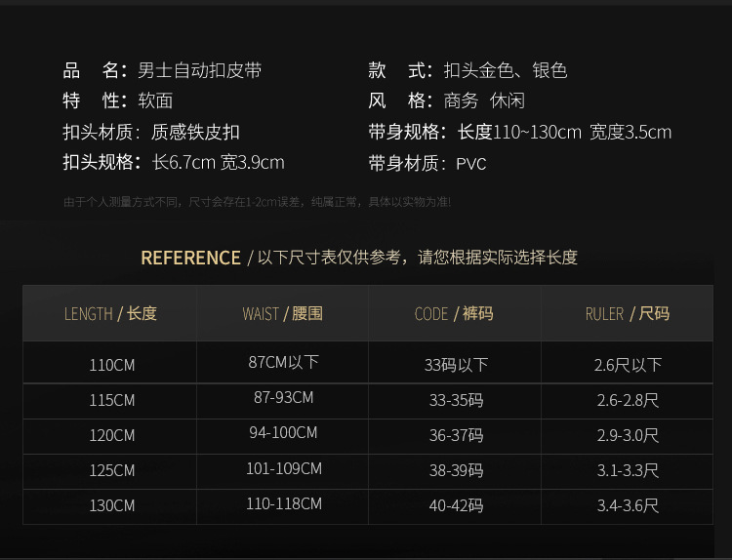The image size is (732, 560).
Task: Click the 110-118CM waist cell
Action: [283, 503]
